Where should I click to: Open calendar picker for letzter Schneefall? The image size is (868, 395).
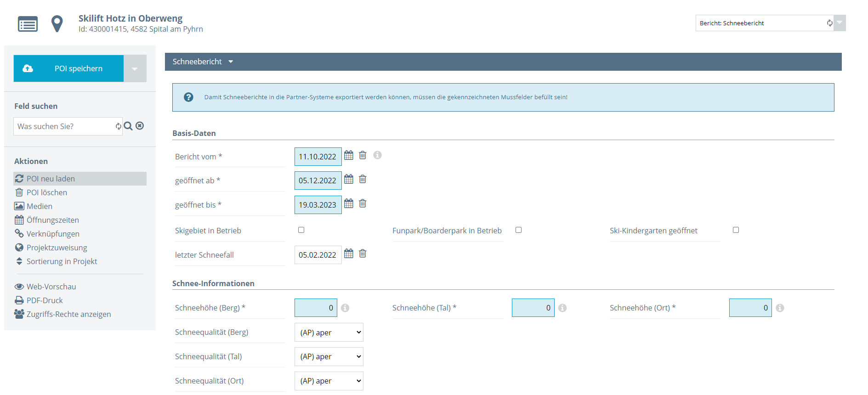point(349,254)
